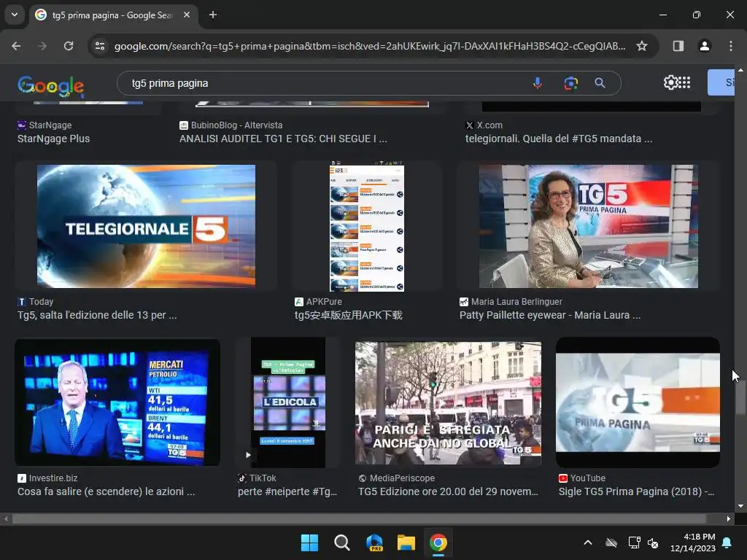
Task: Open the Google apps grid
Action: pos(684,82)
